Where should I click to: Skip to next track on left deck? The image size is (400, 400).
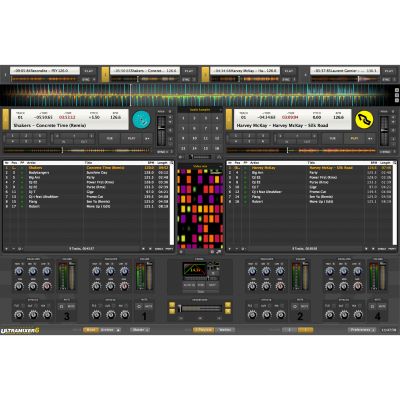pos(147,139)
